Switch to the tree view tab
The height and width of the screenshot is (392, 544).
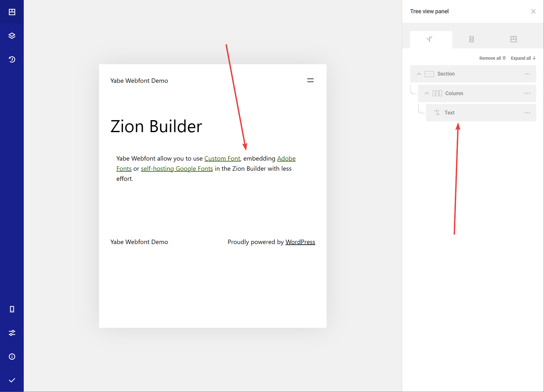tap(431, 40)
